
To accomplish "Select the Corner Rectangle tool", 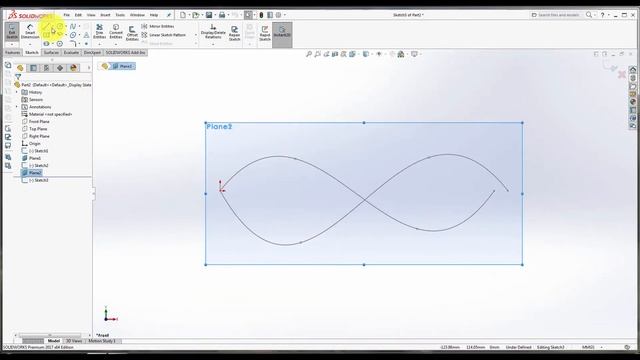I will (x=47, y=35).
